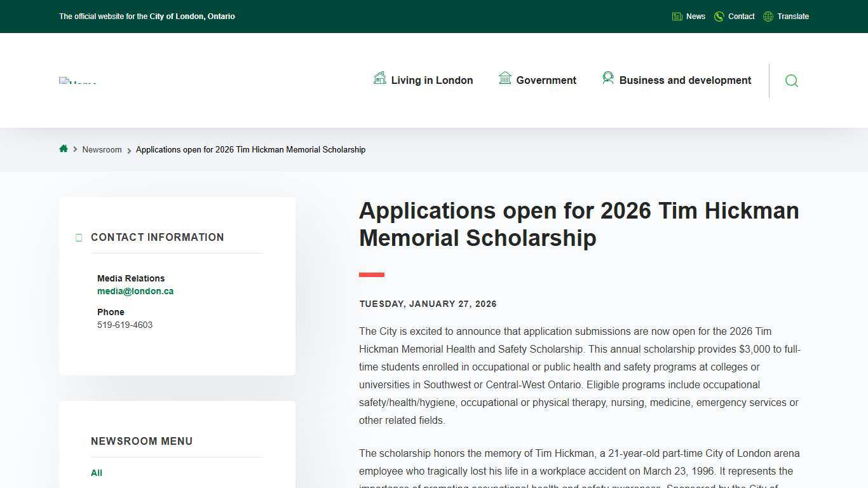Click the red divider bar under the headline
The height and width of the screenshot is (488, 868).
coord(371,274)
